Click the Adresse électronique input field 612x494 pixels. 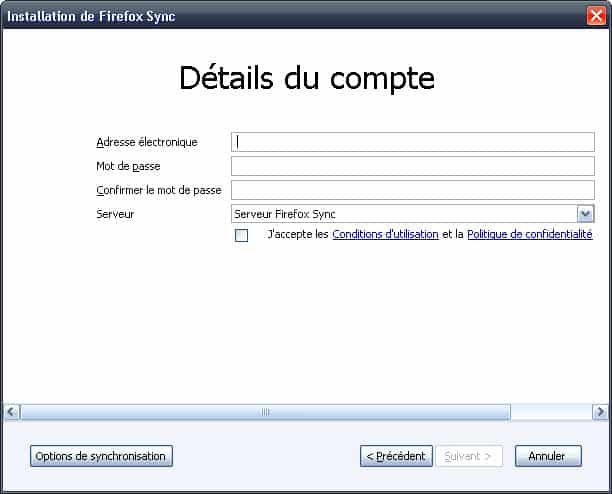click(x=413, y=142)
